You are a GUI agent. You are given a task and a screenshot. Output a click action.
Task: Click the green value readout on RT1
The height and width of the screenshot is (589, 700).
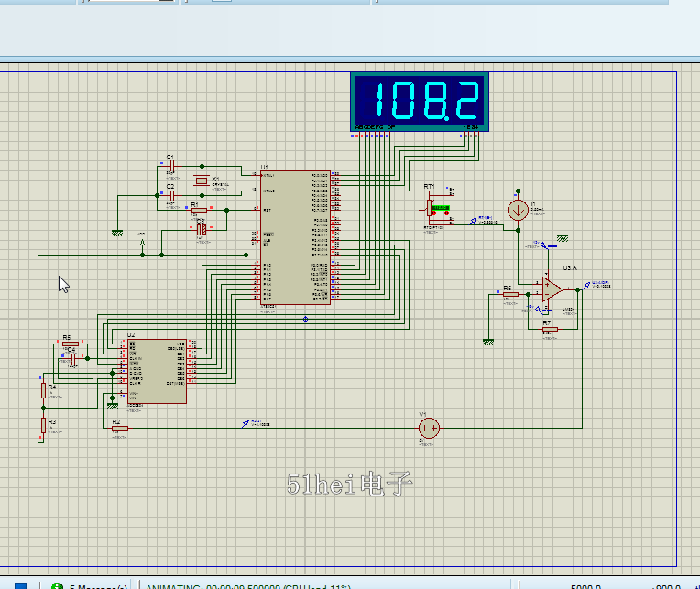pos(441,208)
